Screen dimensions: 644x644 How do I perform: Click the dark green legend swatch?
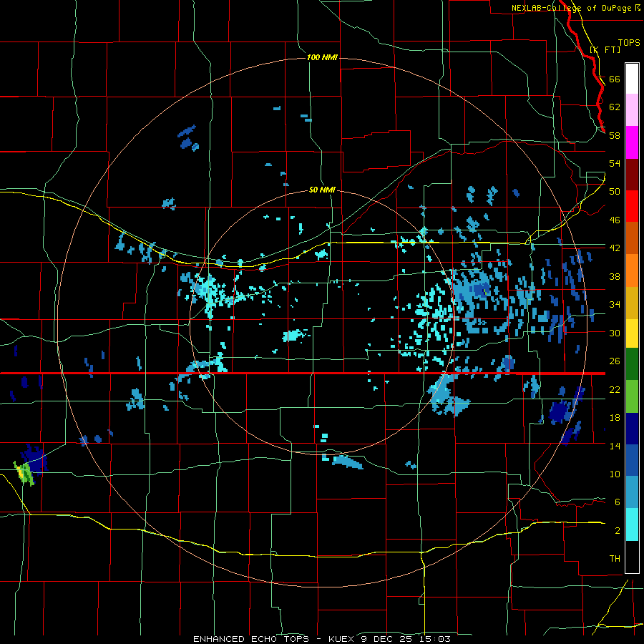tap(632, 364)
